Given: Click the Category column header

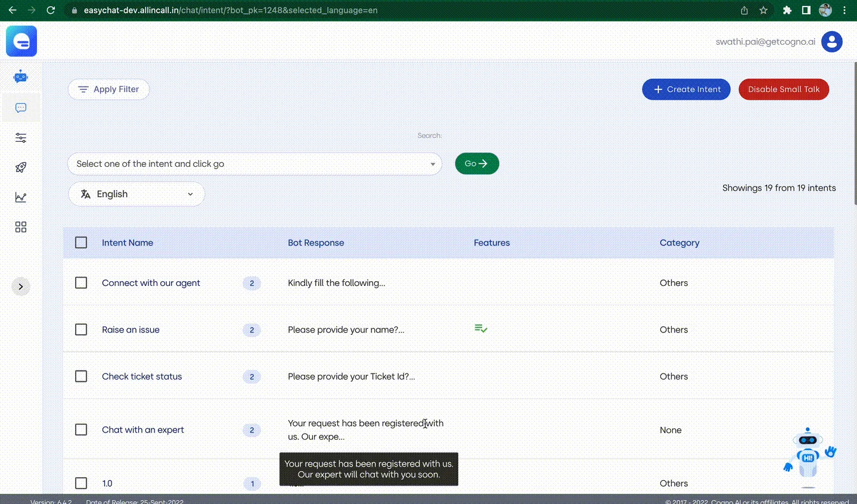Looking at the screenshot, I should coord(679,242).
